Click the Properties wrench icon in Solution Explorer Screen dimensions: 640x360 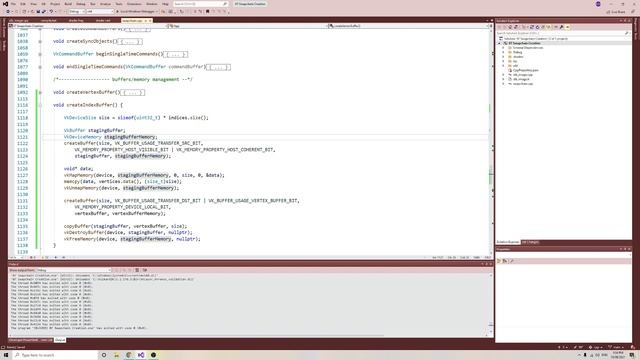coord(562,27)
